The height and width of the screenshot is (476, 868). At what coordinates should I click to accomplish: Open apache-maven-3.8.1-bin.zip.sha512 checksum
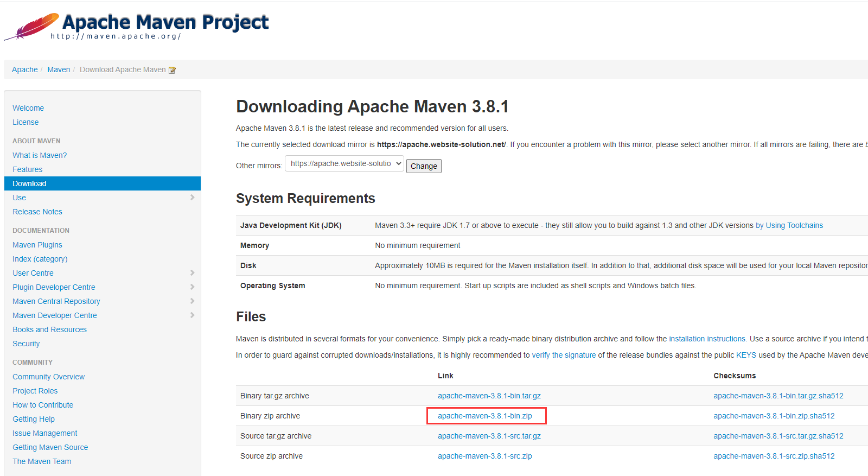tap(774, 416)
